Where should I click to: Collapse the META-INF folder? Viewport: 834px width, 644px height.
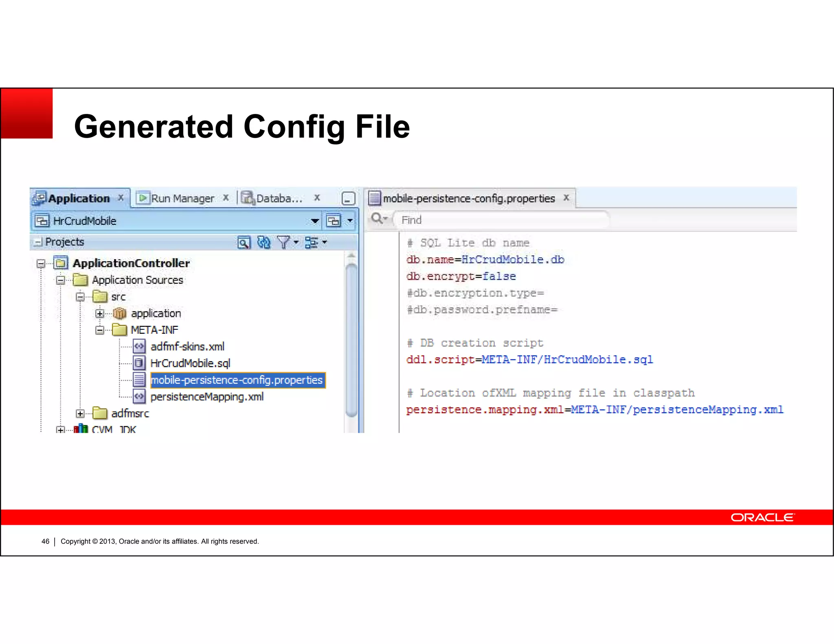point(100,330)
